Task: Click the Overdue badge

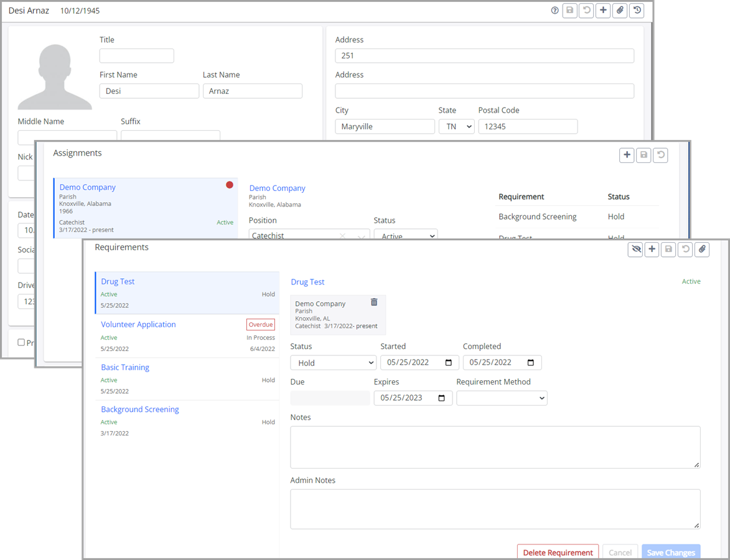Action: (x=261, y=324)
